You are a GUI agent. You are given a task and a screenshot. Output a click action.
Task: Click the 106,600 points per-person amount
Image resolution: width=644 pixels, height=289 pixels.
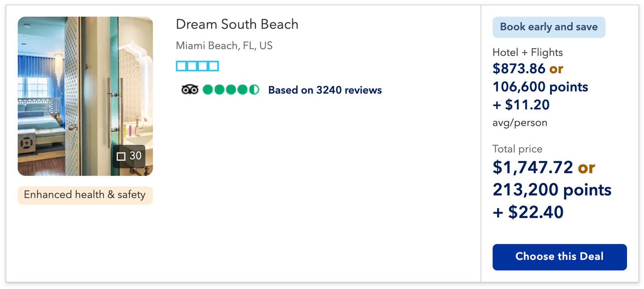540,87
